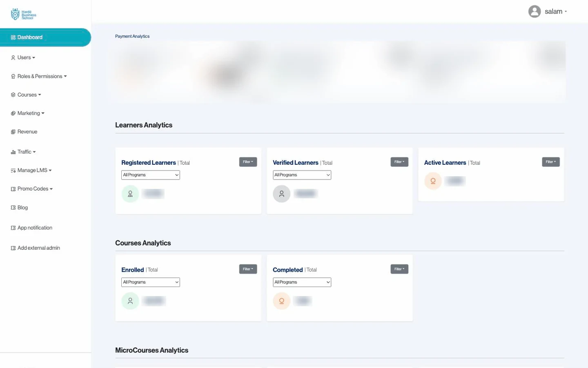Expand the Roles & Permissions menu

tap(39, 76)
